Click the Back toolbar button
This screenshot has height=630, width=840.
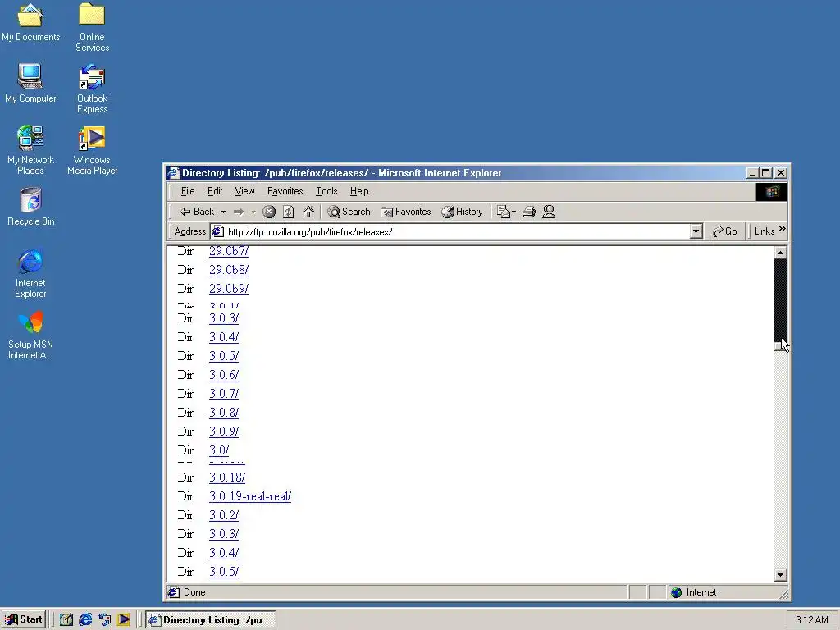point(197,212)
